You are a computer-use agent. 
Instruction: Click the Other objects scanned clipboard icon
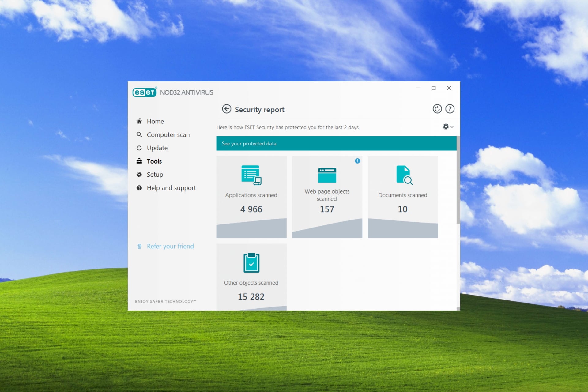coord(251,263)
